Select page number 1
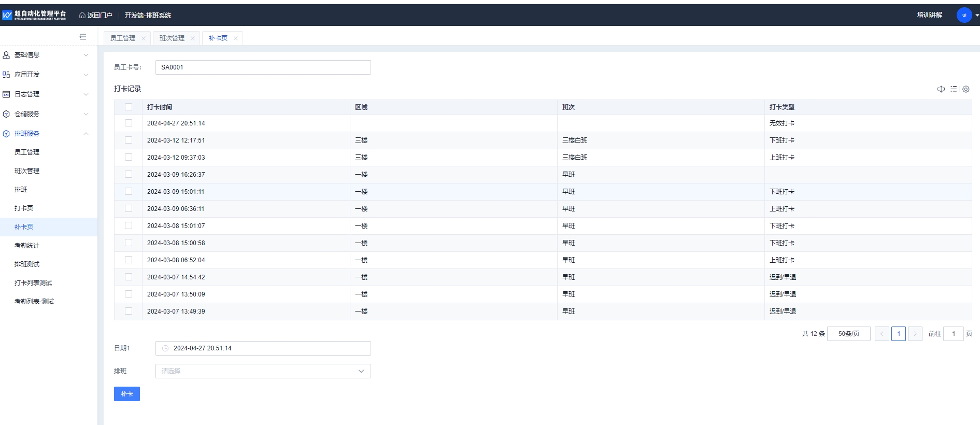 899,334
